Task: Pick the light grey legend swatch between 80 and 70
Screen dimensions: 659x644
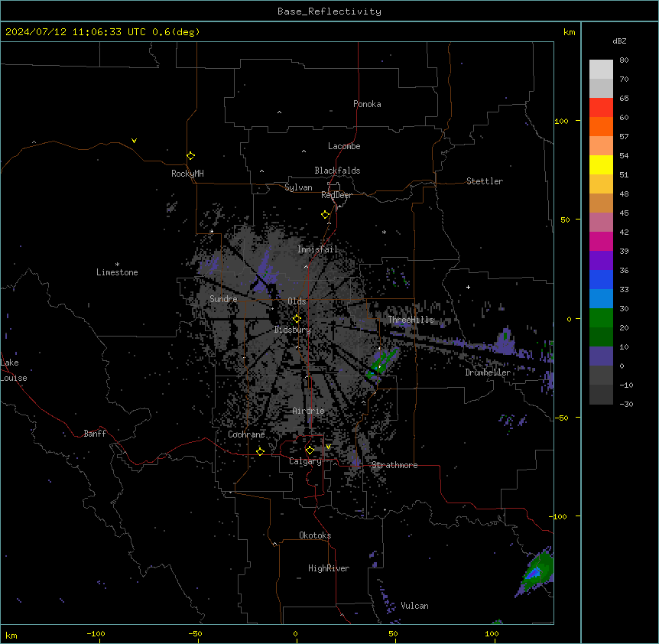Action: [601, 70]
